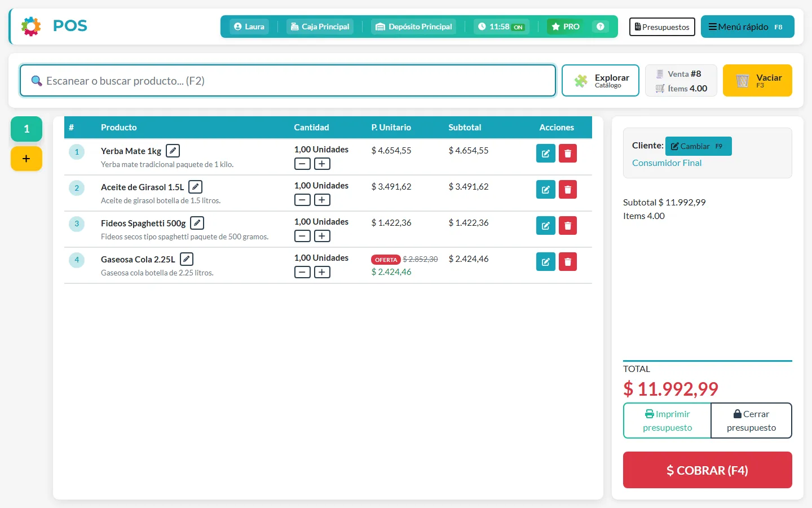Increase Yerba Mate quantity by one

point(322,164)
